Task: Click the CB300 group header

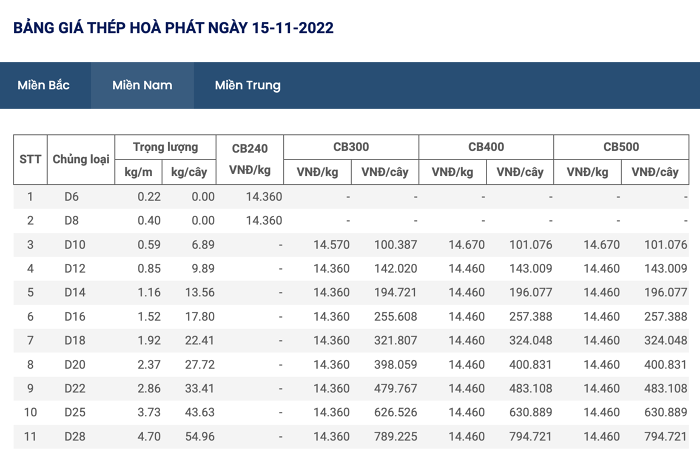Action: (x=351, y=147)
